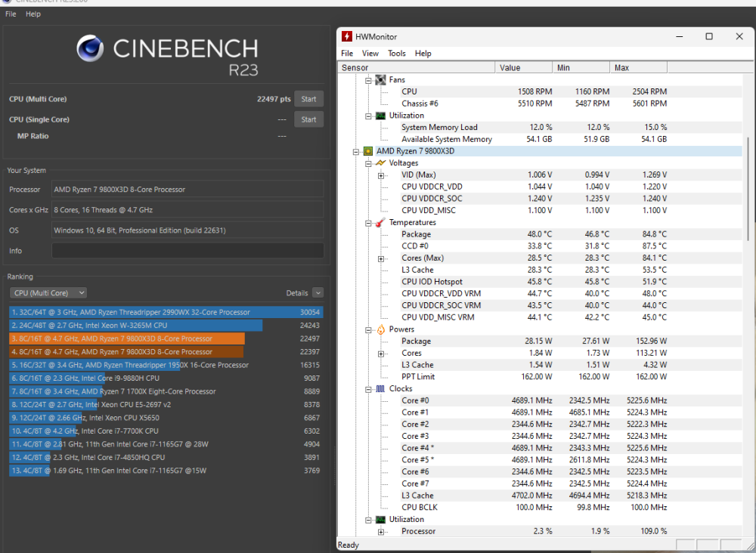Viewport: 756px width, 553px height.
Task: Click the Fans category icon
Action: click(x=380, y=79)
